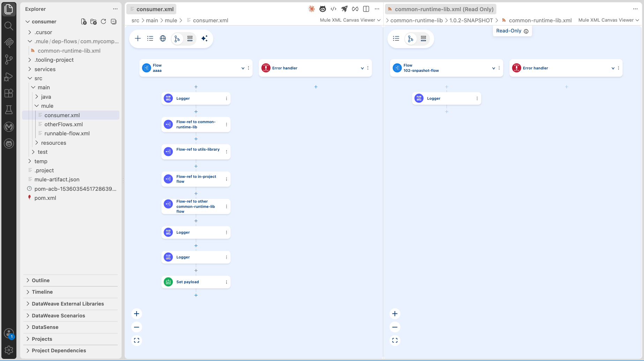Toggle tree layout view in consumer canvas toolbar
Viewport: 644px width, 361px height.
pyautogui.click(x=177, y=39)
